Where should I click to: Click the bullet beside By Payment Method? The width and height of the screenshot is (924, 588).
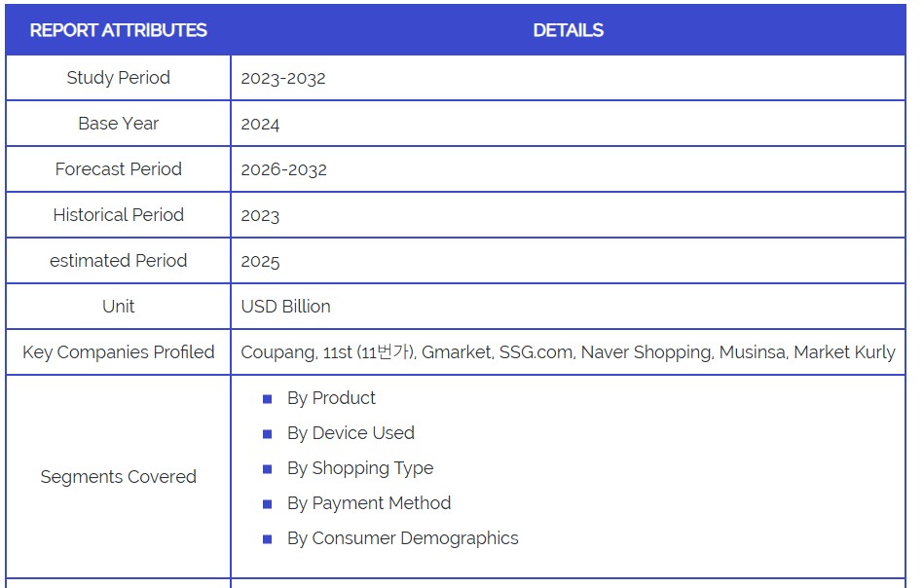point(268,504)
